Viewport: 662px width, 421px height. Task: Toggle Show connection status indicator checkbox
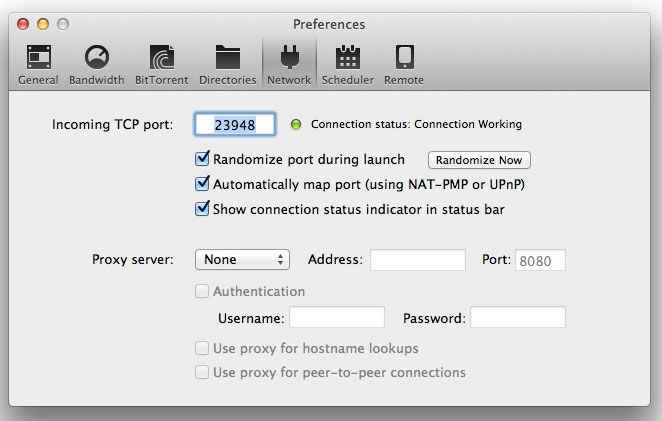[202, 209]
